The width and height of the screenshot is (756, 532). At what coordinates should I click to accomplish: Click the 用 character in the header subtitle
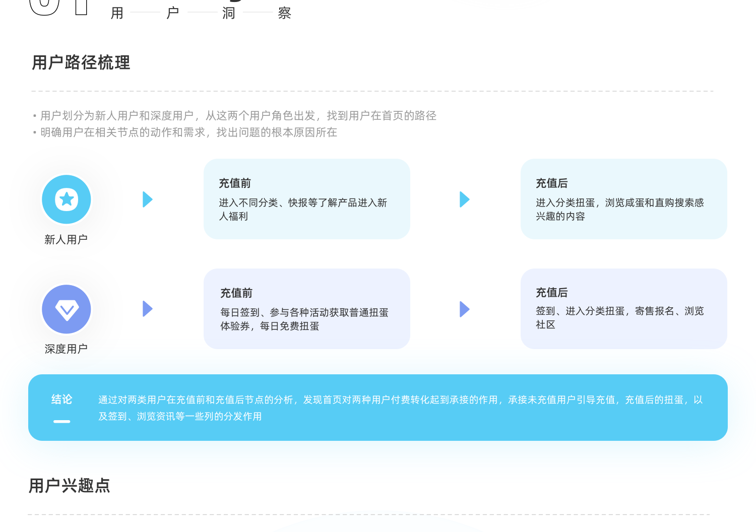pos(117,13)
